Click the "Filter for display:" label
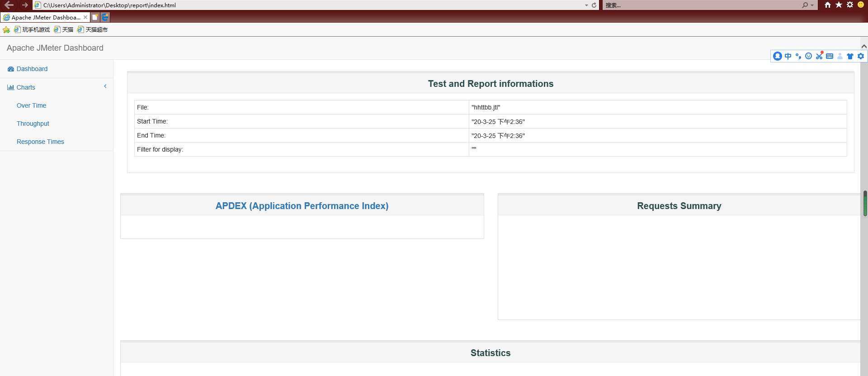Viewport: 868px width, 376px height. 160,149
